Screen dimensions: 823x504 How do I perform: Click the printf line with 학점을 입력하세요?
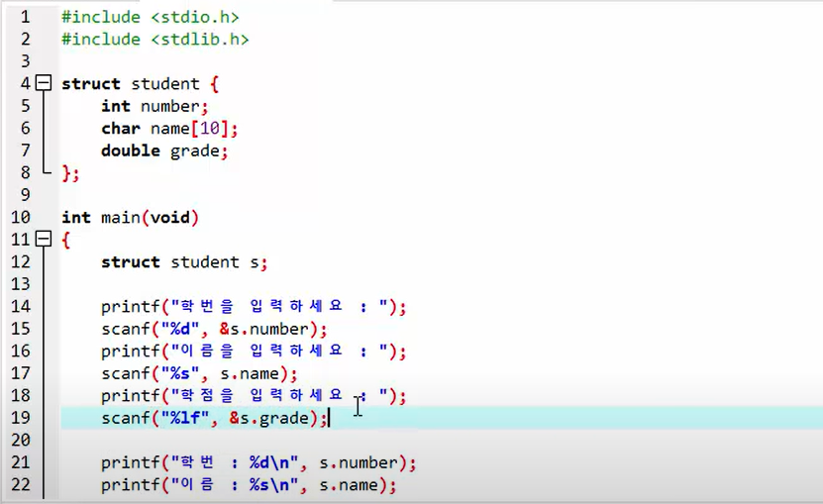click(x=254, y=395)
